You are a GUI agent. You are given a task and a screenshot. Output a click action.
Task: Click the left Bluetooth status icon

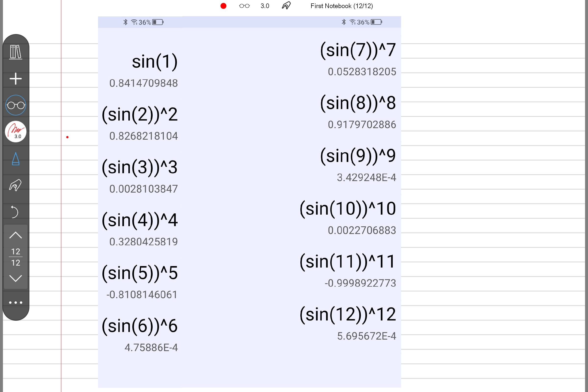coord(125,22)
